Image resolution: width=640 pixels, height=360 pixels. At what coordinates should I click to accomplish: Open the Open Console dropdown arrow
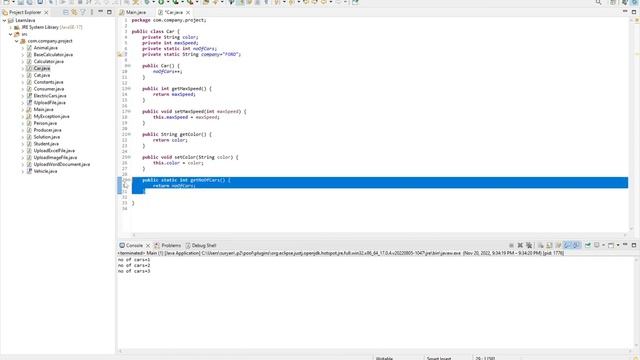pyautogui.click(x=618, y=245)
